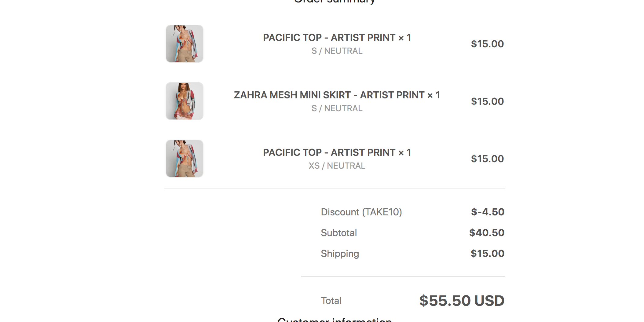Click the S / NEUTRAL variant under Zahra skirt
The image size is (644, 322).
pos(337,108)
